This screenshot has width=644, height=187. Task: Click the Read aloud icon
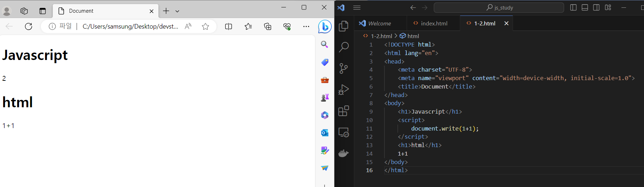pyautogui.click(x=188, y=26)
